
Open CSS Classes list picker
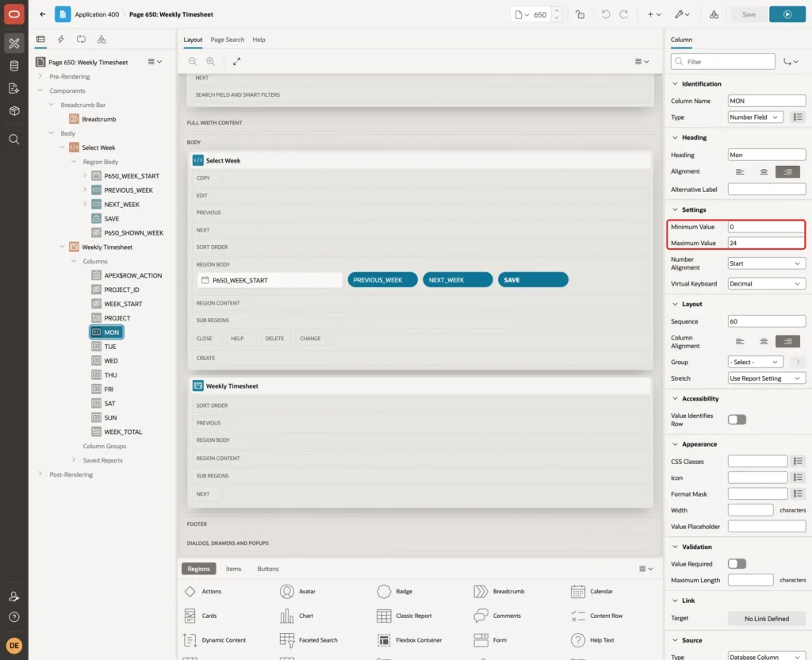click(798, 461)
